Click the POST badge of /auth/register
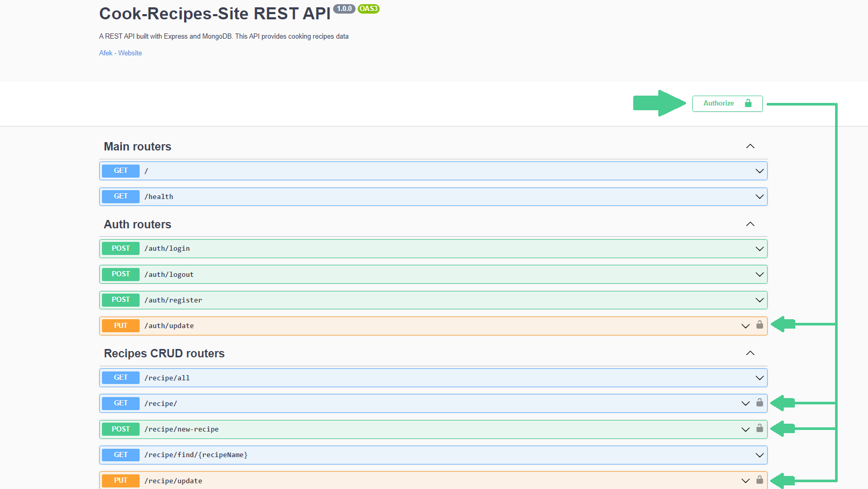 tap(121, 300)
